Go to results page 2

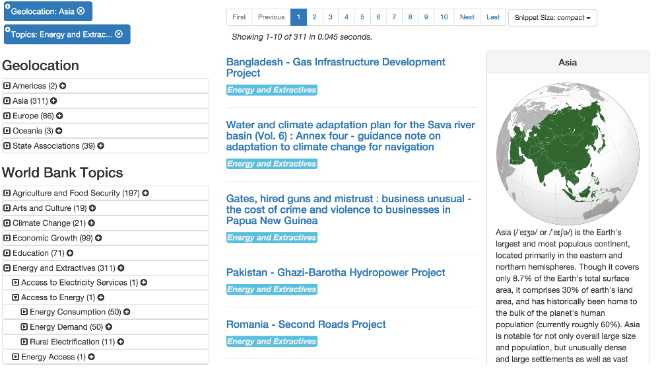(x=314, y=17)
